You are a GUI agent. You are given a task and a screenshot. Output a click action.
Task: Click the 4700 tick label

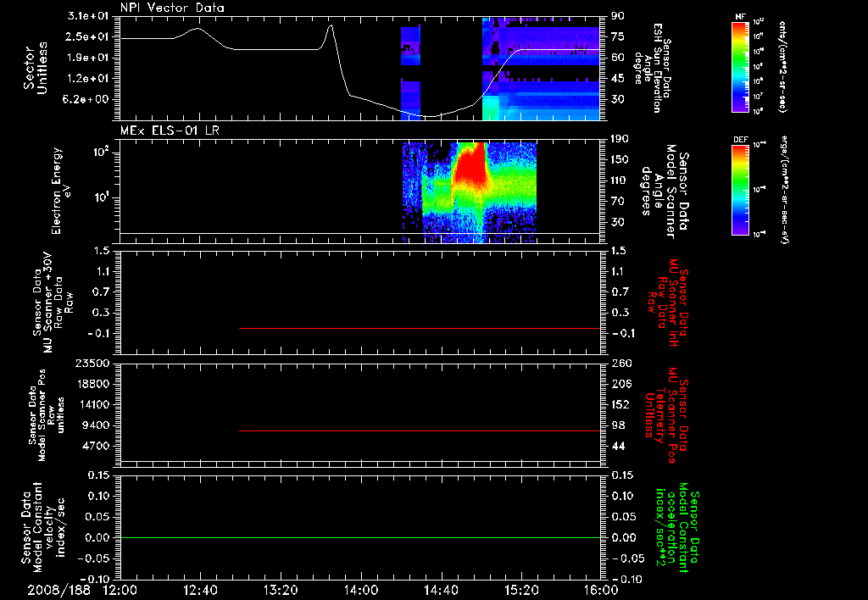97,446
